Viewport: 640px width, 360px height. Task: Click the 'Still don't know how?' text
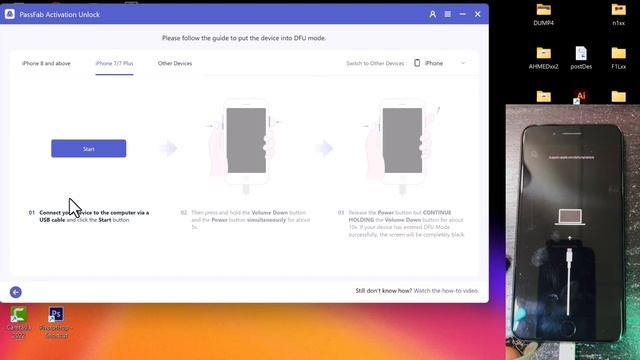[383, 291]
